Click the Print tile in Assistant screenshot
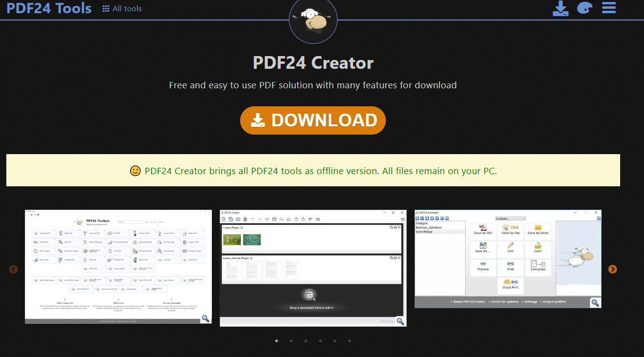Viewport: 644px width, 357px height. click(511, 268)
